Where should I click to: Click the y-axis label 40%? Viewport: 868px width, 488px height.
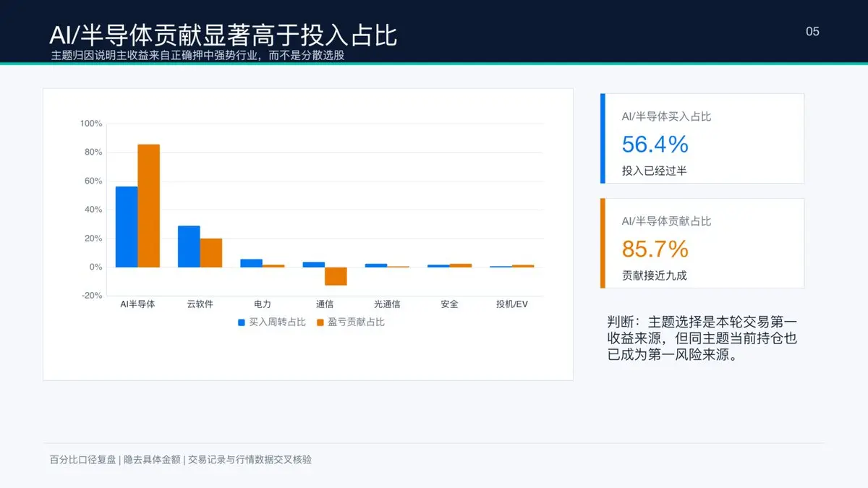coord(94,210)
